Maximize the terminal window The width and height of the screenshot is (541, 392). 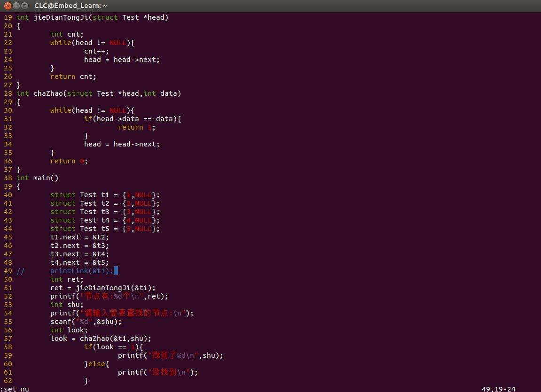tap(25, 6)
